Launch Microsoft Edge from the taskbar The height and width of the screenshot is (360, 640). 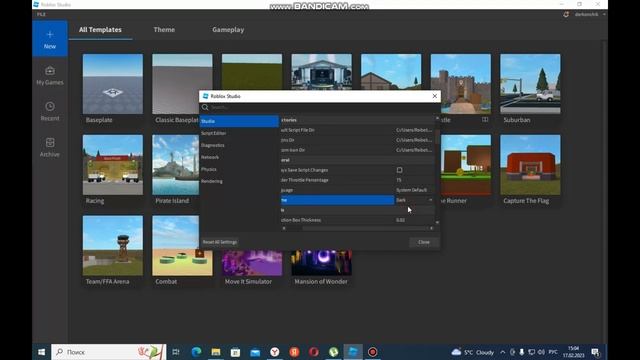196,352
